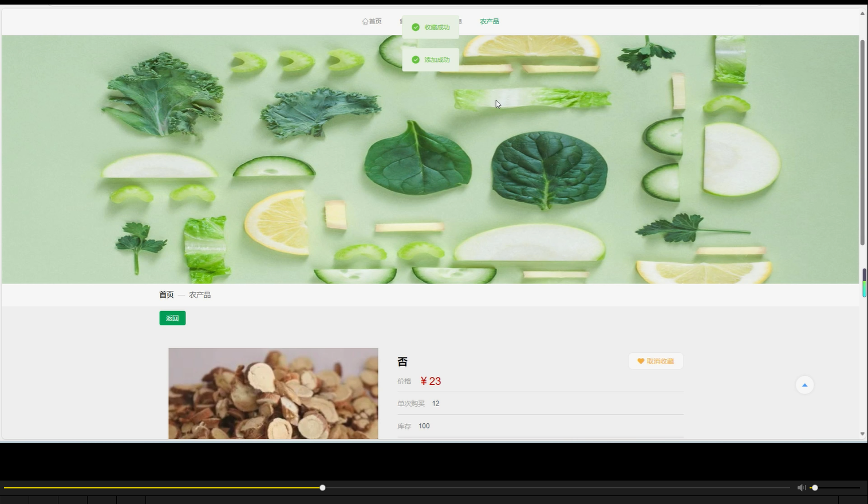Image resolution: width=868 pixels, height=504 pixels.
Task: Click the 添加成功 toast notification
Action: (431, 60)
